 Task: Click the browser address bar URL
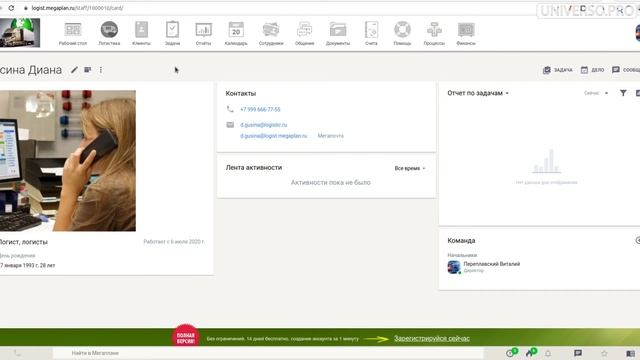click(77, 8)
